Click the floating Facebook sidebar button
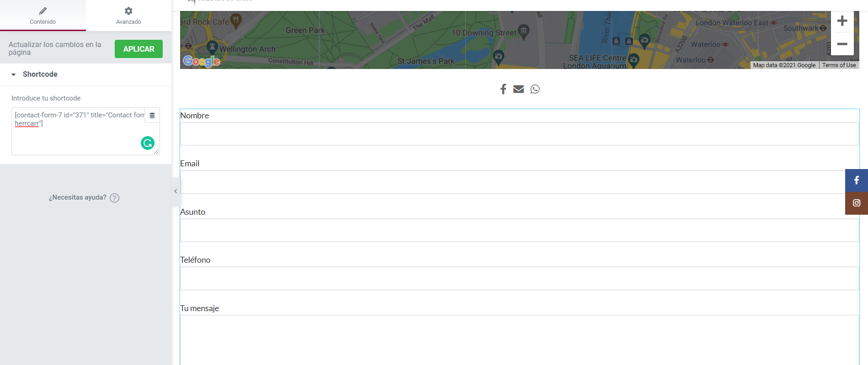The height and width of the screenshot is (365, 868). pos(856,180)
